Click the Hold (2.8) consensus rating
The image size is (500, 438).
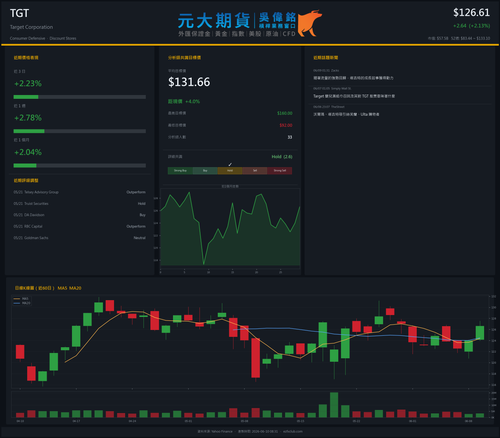coord(282,157)
